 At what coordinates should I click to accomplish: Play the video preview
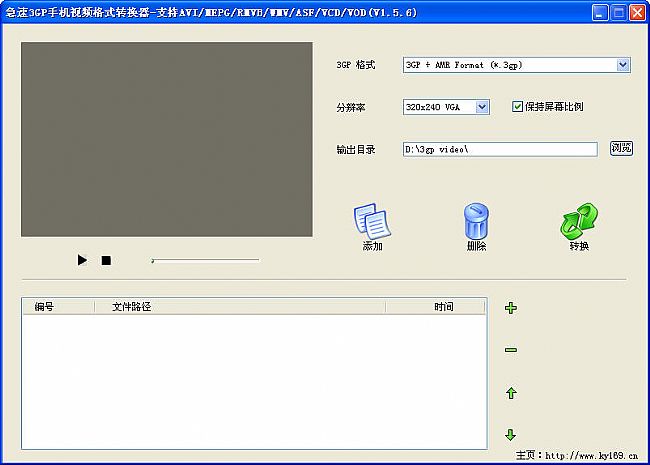[82, 260]
